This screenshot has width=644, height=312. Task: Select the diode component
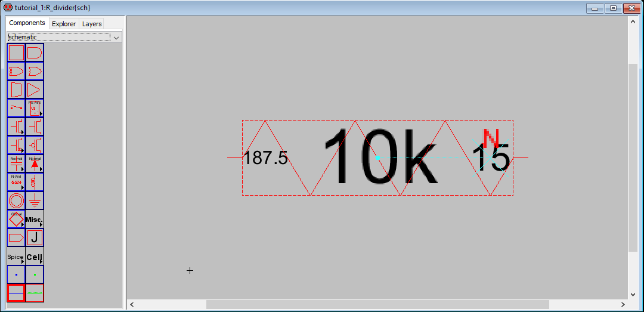point(35,163)
